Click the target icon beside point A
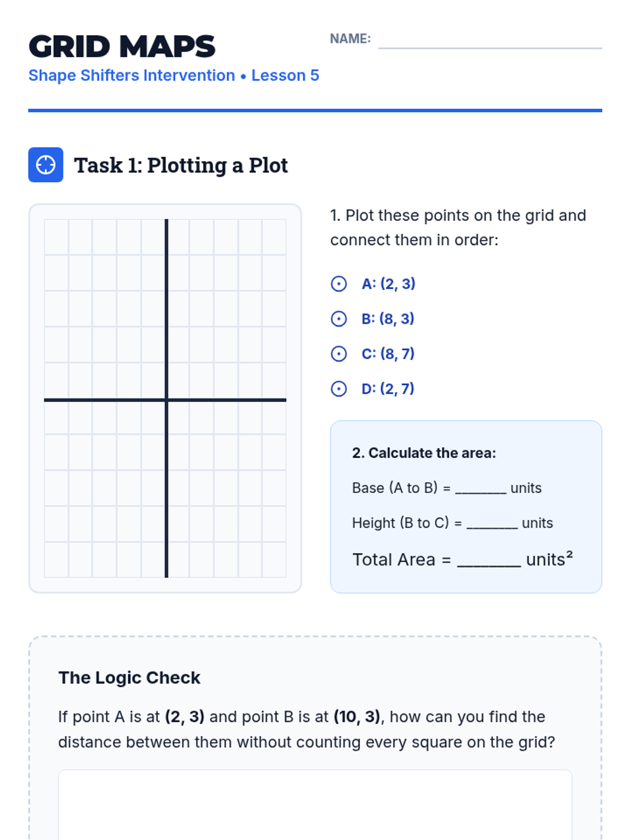This screenshot has width=630, height=840. coord(339,284)
